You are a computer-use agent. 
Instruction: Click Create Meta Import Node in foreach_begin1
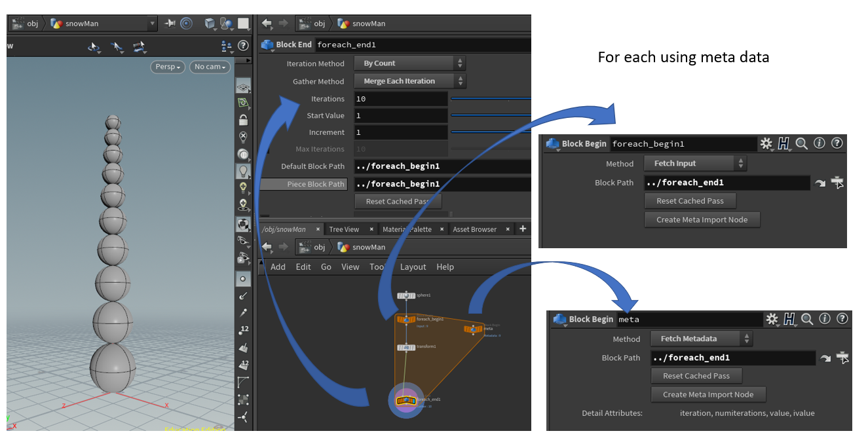pos(702,220)
